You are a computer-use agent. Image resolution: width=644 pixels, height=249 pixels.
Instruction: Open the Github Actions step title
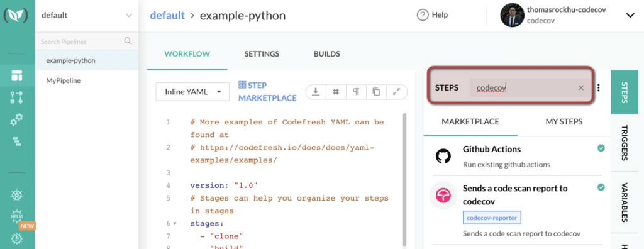click(x=492, y=149)
